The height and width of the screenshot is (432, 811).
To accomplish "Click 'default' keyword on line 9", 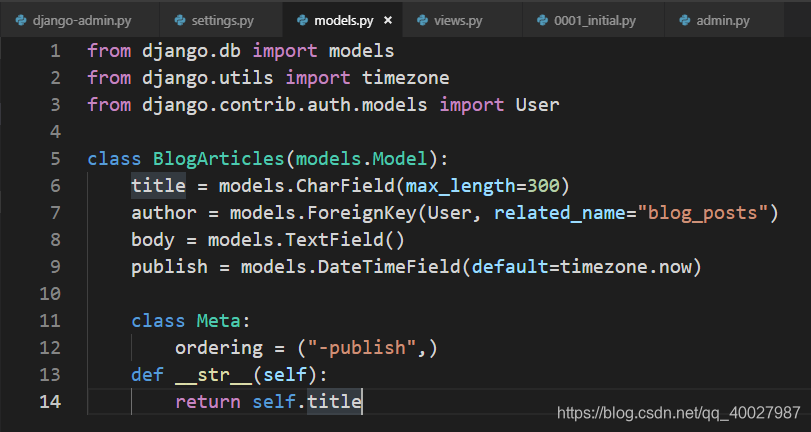I will 510,266.
